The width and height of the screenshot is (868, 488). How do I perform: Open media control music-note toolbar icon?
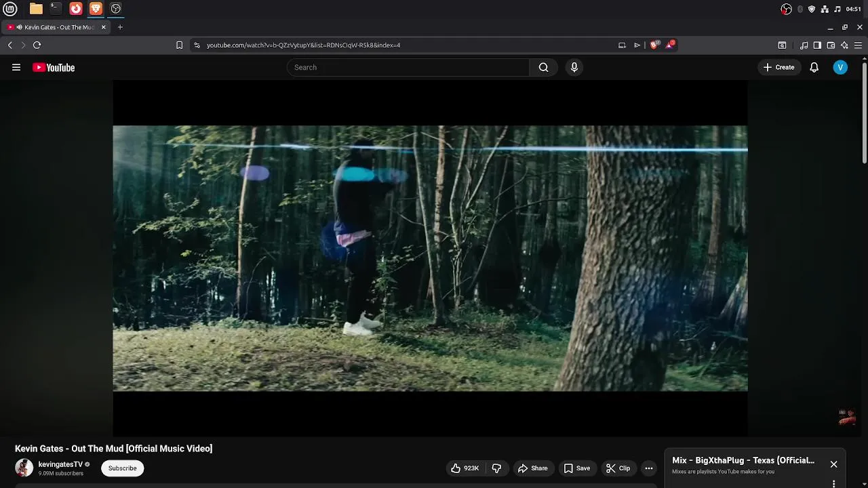[804, 45]
